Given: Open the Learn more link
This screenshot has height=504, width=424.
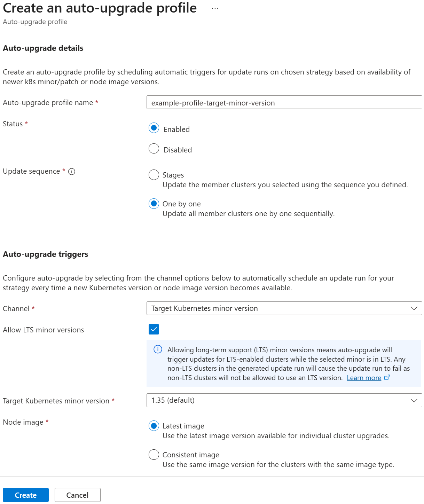Looking at the screenshot, I should [364, 378].
